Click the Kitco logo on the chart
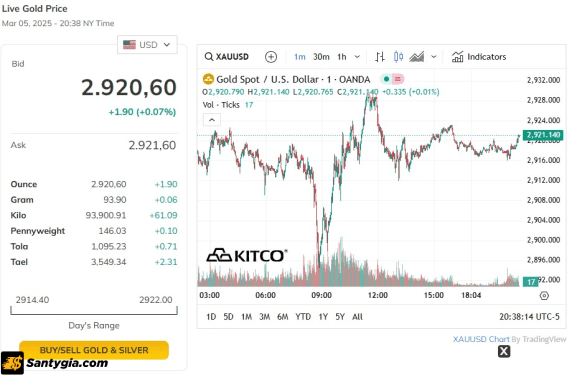The width and height of the screenshot is (572, 375). coord(247,255)
